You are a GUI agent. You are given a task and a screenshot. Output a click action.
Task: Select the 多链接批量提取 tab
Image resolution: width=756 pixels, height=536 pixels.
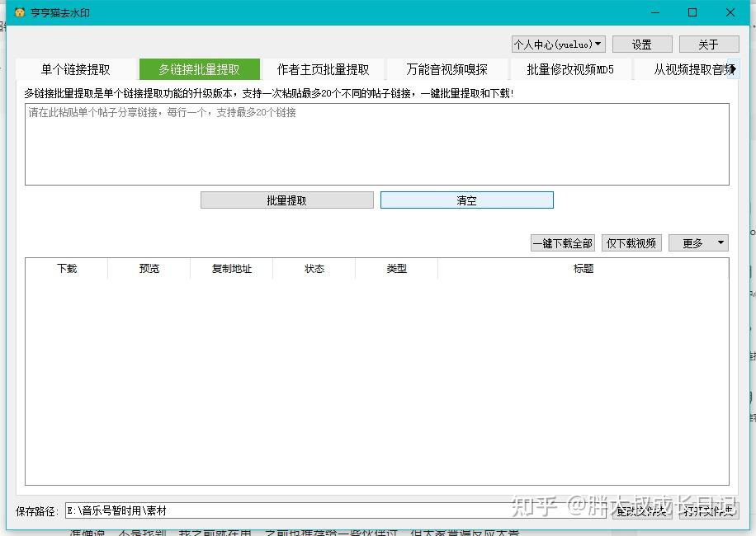pyautogui.click(x=200, y=69)
